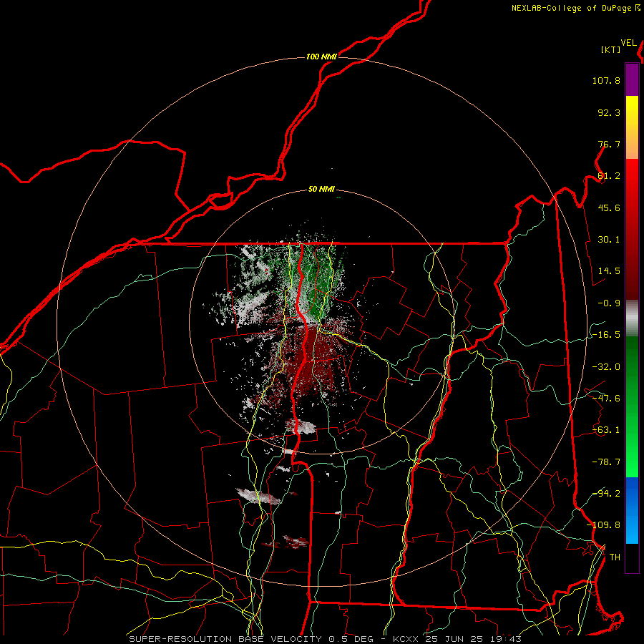The height and width of the screenshot is (644, 644).
Task: Click the 76.7 legend value
Action: 609,144
